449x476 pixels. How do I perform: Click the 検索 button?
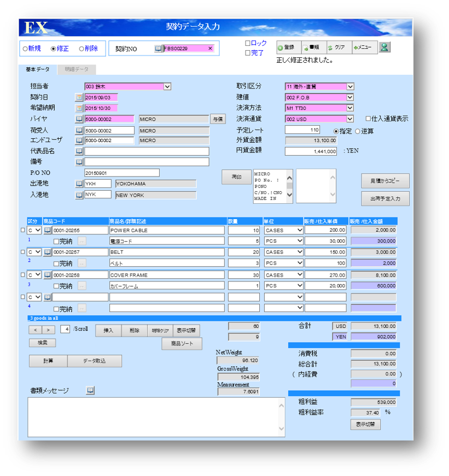tap(43, 343)
